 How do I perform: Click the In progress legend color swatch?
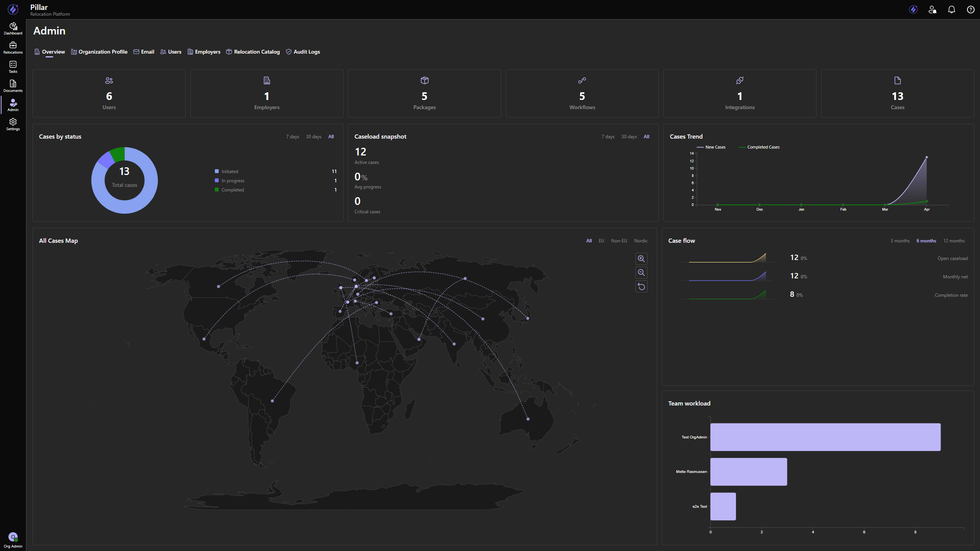click(217, 180)
